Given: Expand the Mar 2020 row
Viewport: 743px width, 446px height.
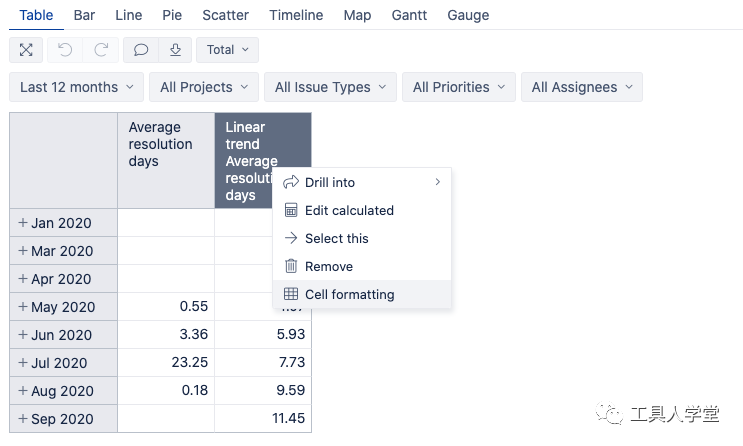Looking at the screenshot, I should click(22, 251).
